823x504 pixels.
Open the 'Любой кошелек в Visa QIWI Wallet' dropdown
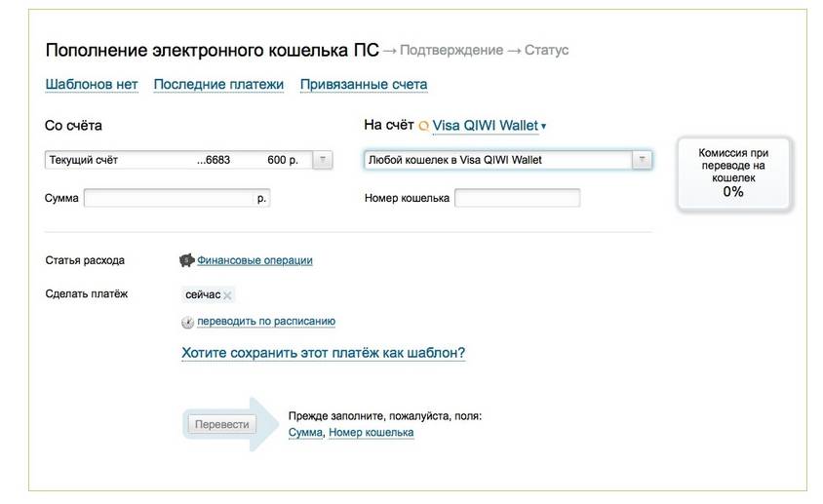coord(642,160)
